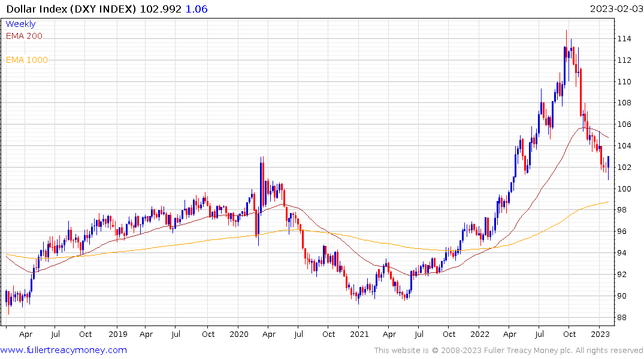Open the www.fullertreacymoney.com link
The height and width of the screenshot is (359, 644).
point(64,350)
